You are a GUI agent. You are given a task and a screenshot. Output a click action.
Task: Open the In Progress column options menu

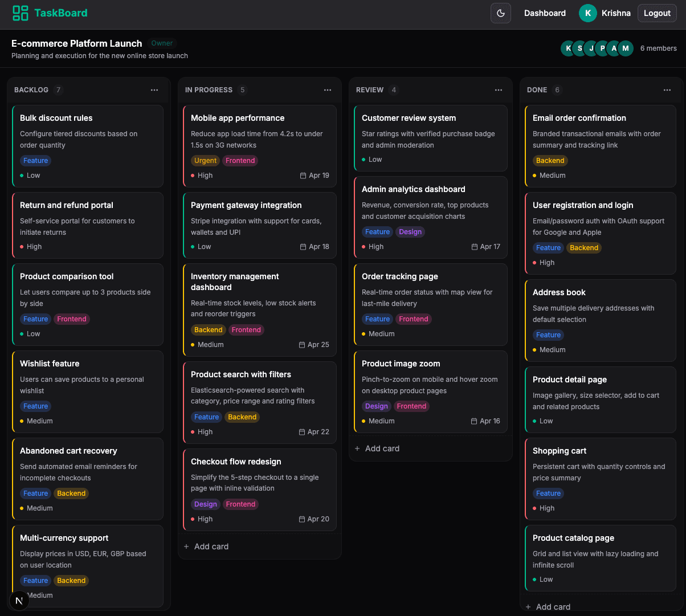[328, 89]
